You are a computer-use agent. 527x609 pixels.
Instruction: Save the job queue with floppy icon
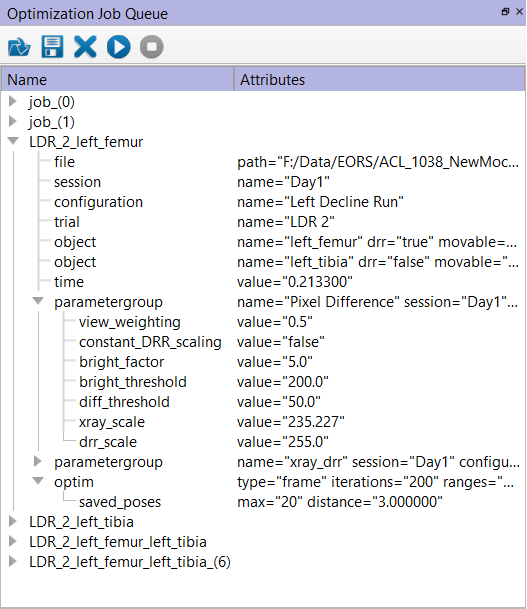(52, 47)
